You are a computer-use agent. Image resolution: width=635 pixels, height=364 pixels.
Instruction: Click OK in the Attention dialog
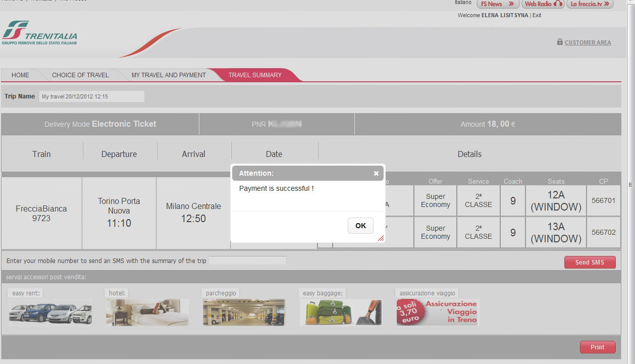tap(360, 226)
